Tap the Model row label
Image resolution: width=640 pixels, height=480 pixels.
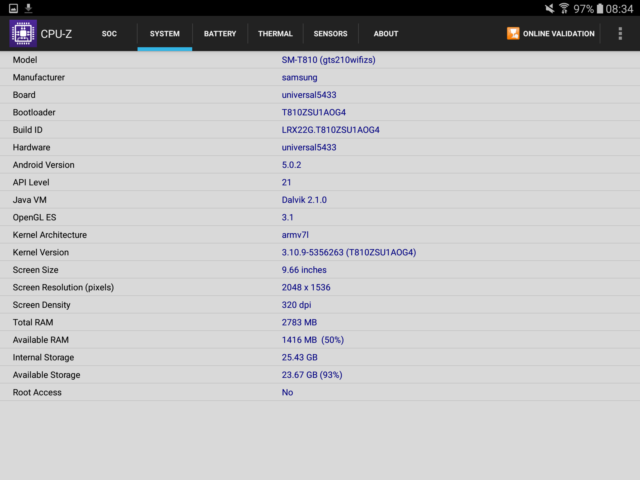[25, 60]
